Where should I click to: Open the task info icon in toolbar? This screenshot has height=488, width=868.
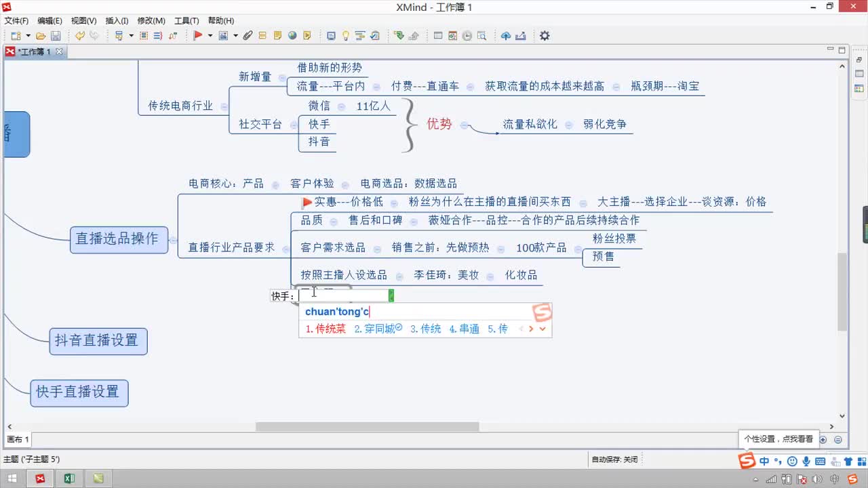[375, 35]
